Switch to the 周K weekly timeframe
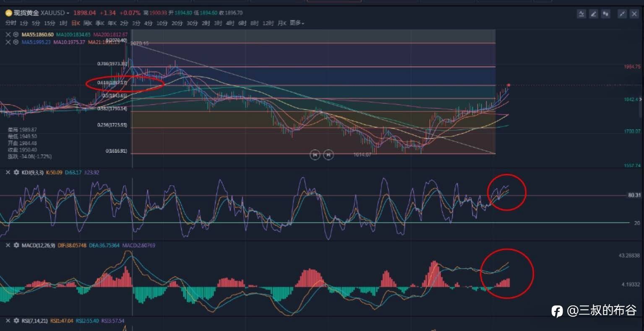The width and height of the screenshot is (644, 331). [88, 23]
